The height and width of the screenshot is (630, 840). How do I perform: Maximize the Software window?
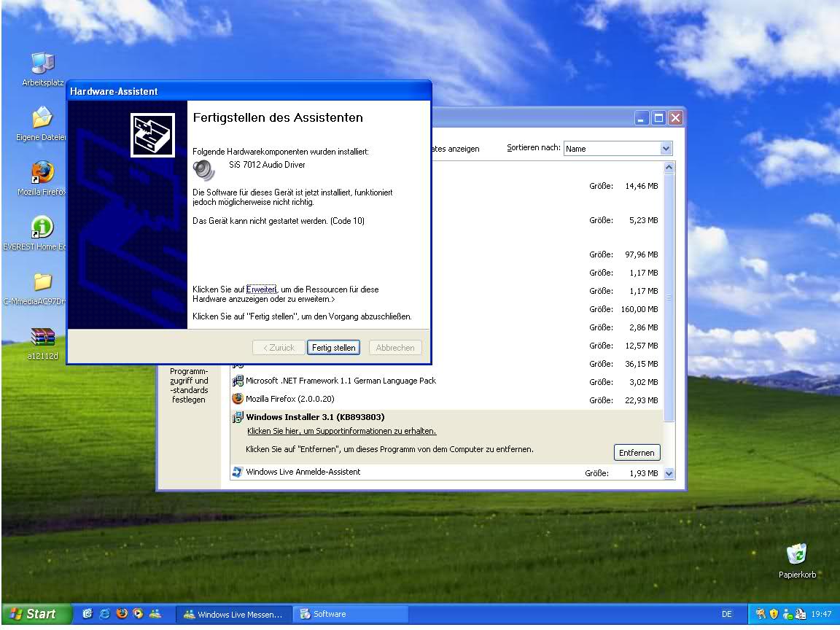tap(659, 118)
